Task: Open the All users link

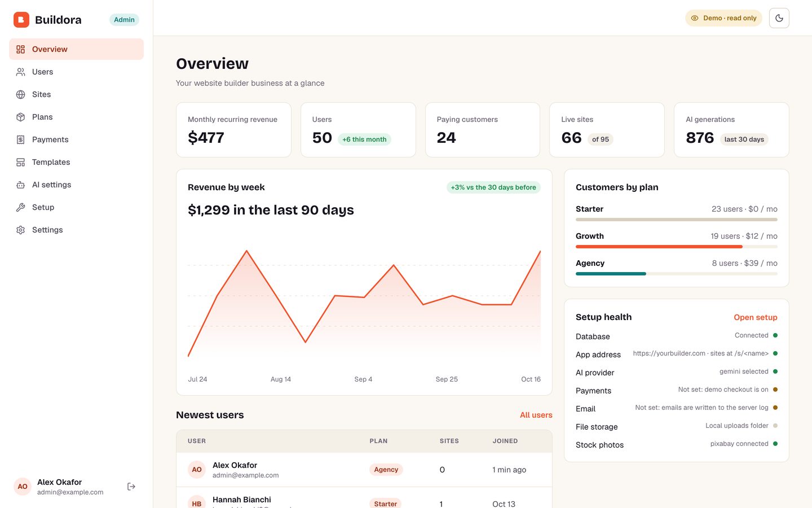Action: coord(536,415)
